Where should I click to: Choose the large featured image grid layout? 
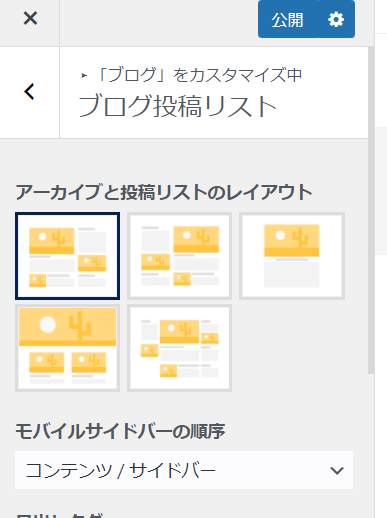pos(67,348)
